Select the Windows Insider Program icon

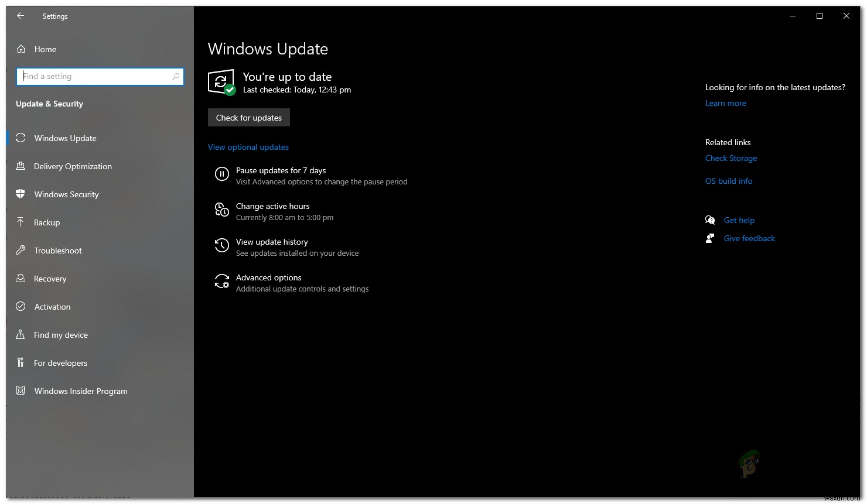21,390
